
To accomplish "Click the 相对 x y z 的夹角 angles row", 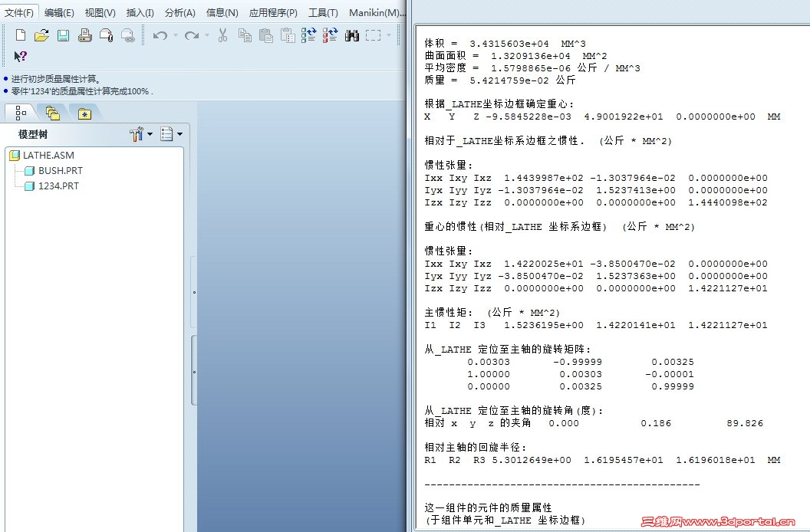I will tap(594, 423).
